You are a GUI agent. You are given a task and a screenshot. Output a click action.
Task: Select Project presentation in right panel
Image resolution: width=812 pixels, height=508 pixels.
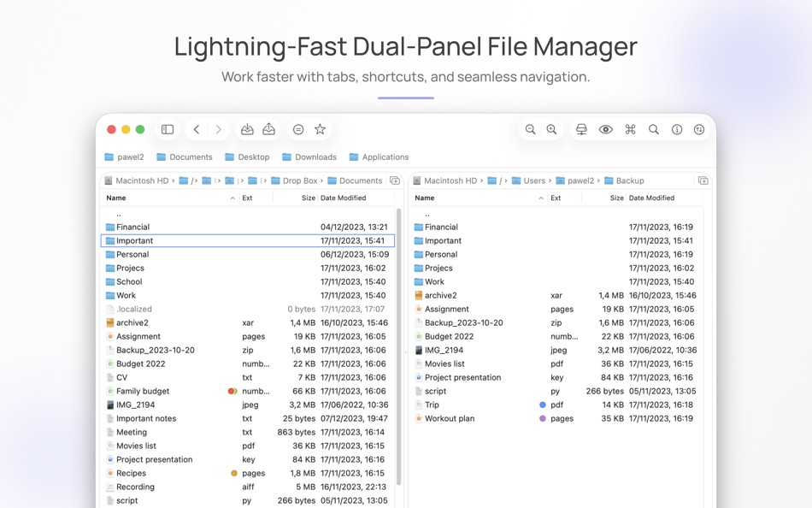(556, 377)
